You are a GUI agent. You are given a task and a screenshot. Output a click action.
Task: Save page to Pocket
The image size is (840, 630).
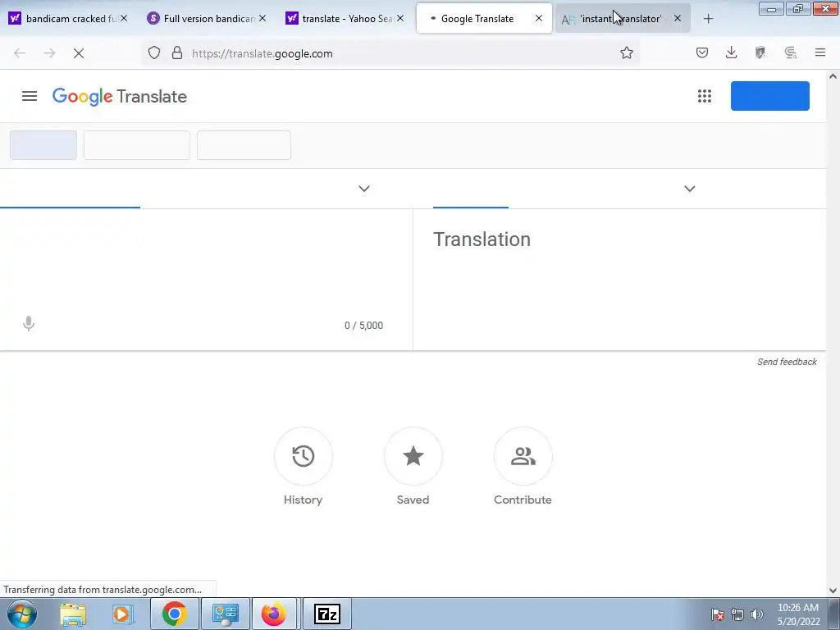point(702,52)
